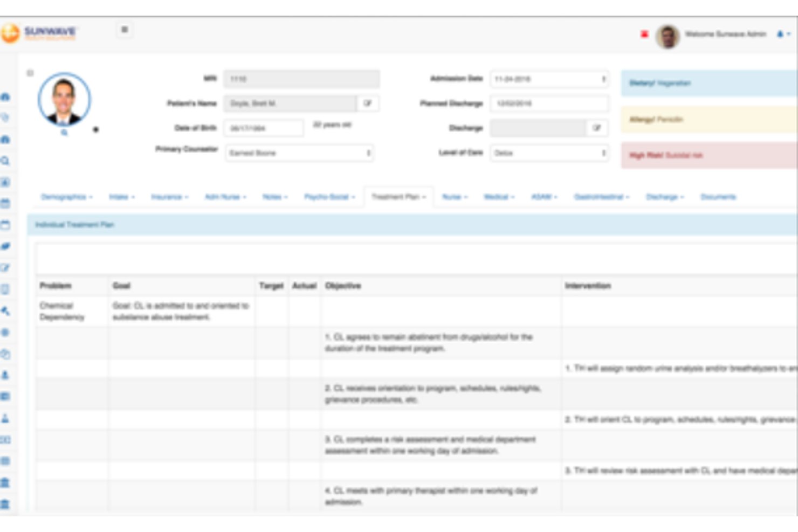Screen dimensions: 798x532
Task: Click the Patient's Name field
Action: point(291,103)
